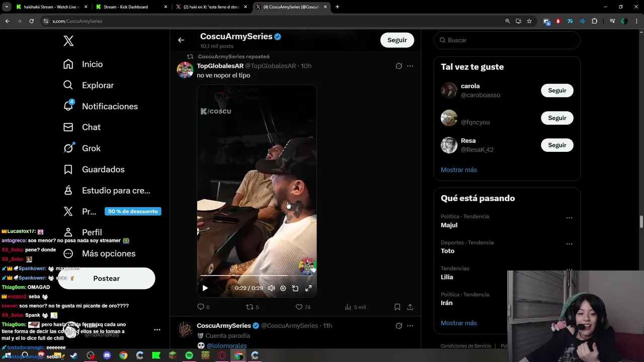
Task: Follow Resa with the Seguir button
Action: tap(557, 145)
